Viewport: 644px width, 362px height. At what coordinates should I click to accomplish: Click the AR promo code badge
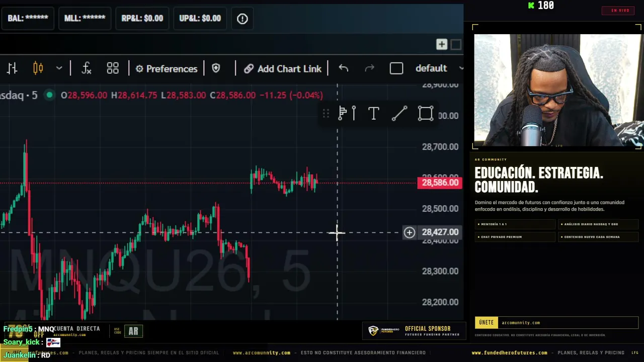click(133, 331)
